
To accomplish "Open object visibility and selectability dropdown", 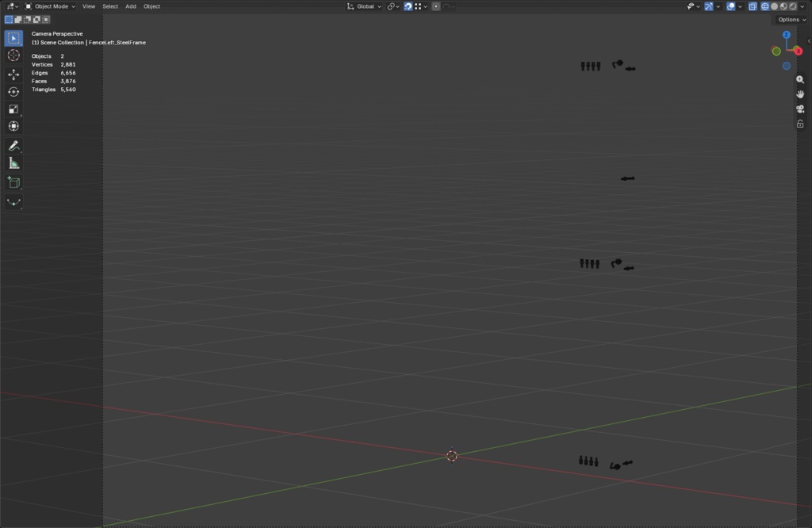I will click(693, 6).
